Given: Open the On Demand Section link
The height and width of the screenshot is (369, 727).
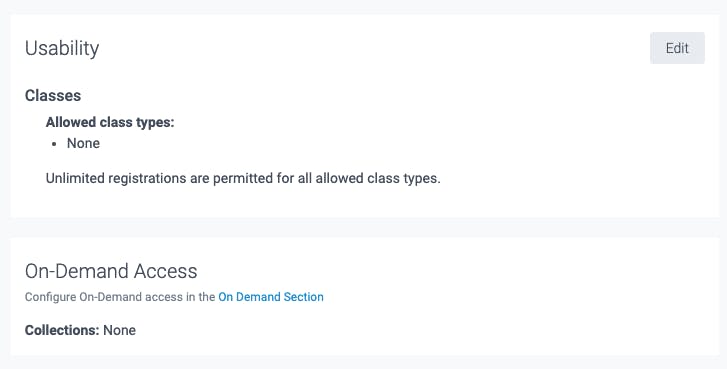Looking at the screenshot, I should pos(271,297).
